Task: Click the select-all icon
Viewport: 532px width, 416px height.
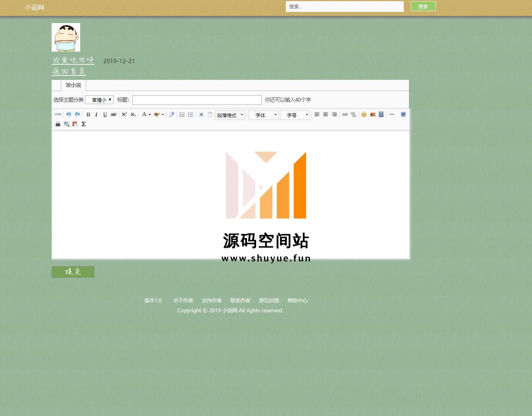Action: (x=201, y=114)
